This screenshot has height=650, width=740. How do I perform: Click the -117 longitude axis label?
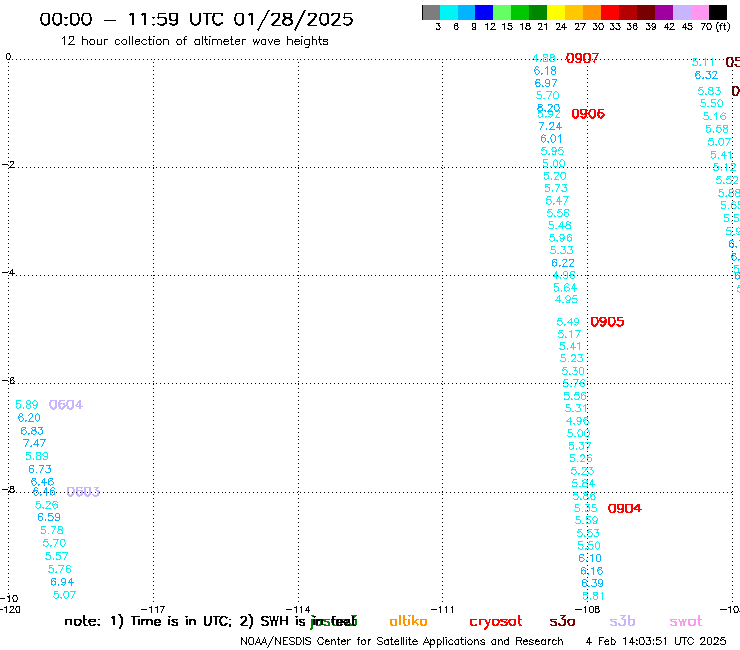tap(153, 609)
